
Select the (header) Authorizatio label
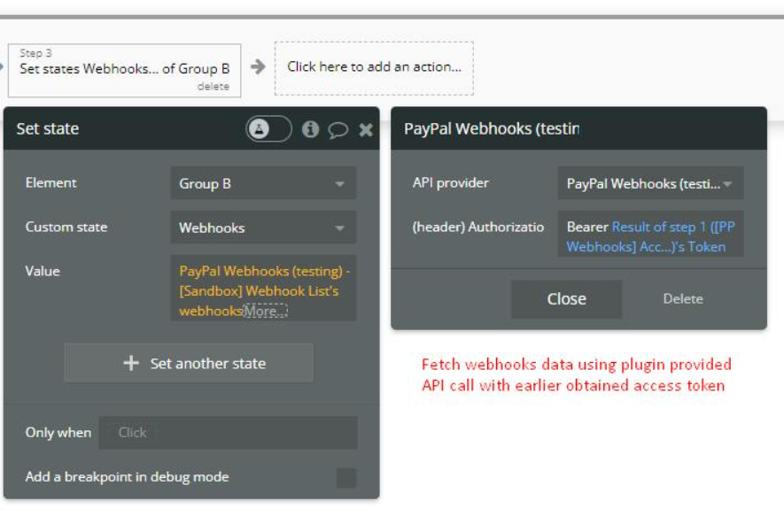tap(478, 227)
